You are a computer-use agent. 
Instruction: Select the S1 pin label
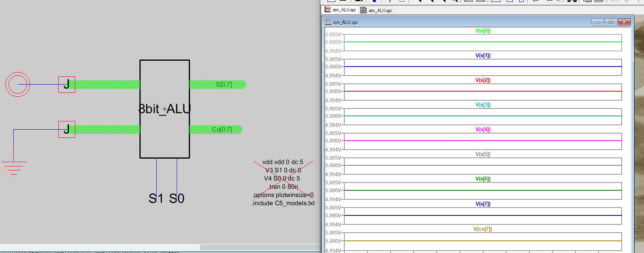click(156, 199)
